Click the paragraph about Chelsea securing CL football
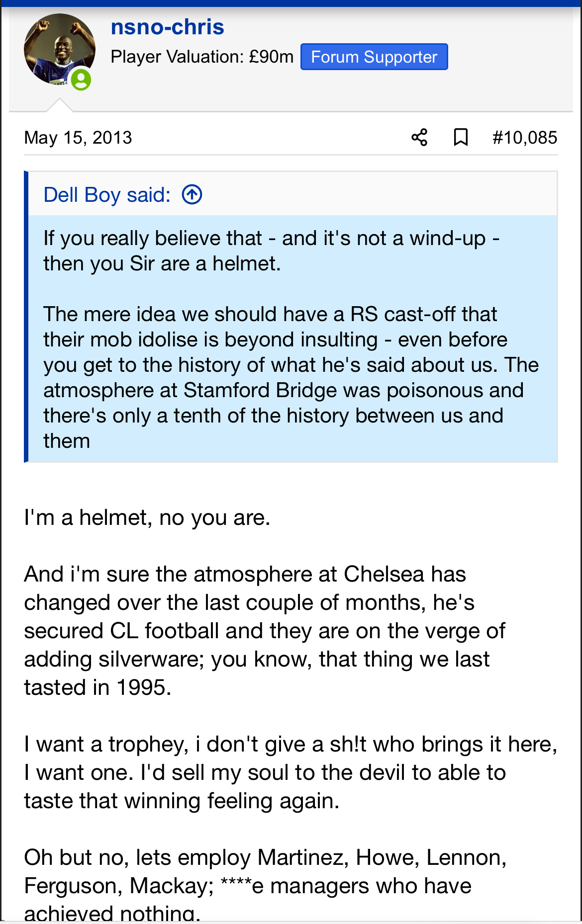The width and height of the screenshot is (582, 924). pos(264,631)
